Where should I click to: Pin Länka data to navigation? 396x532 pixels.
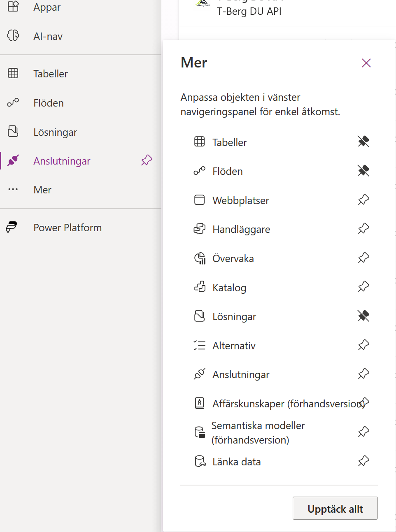tap(363, 461)
